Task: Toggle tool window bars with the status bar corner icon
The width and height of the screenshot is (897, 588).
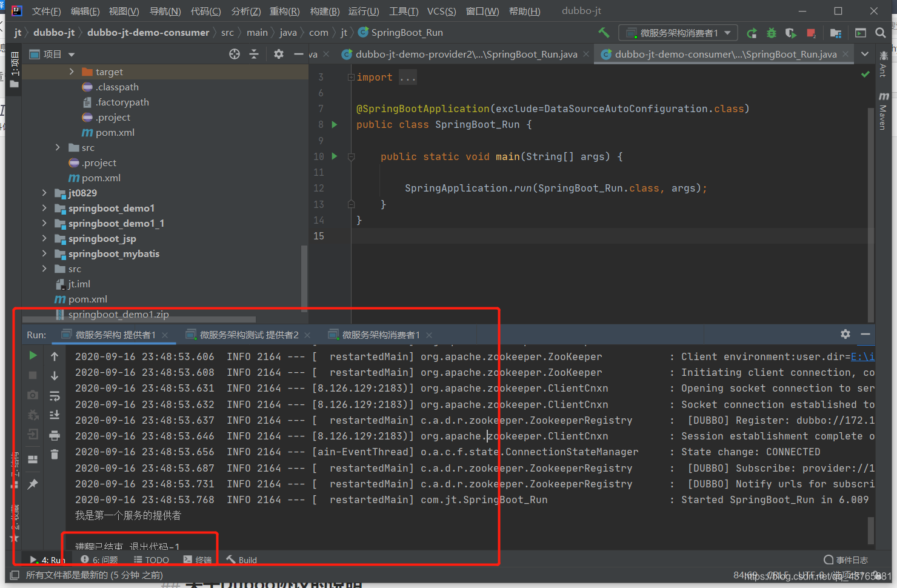Action: 15,575
